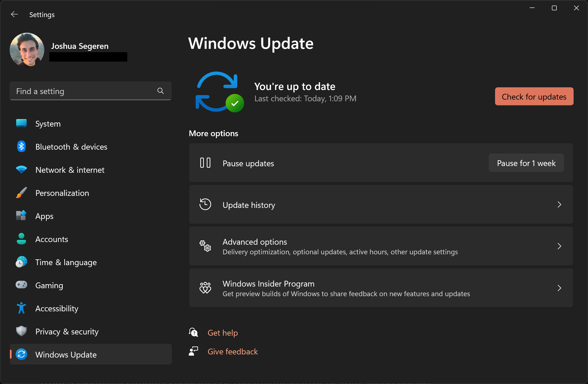Click the Give feedback icon
The height and width of the screenshot is (384, 588).
pyautogui.click(x=194, y=351)
